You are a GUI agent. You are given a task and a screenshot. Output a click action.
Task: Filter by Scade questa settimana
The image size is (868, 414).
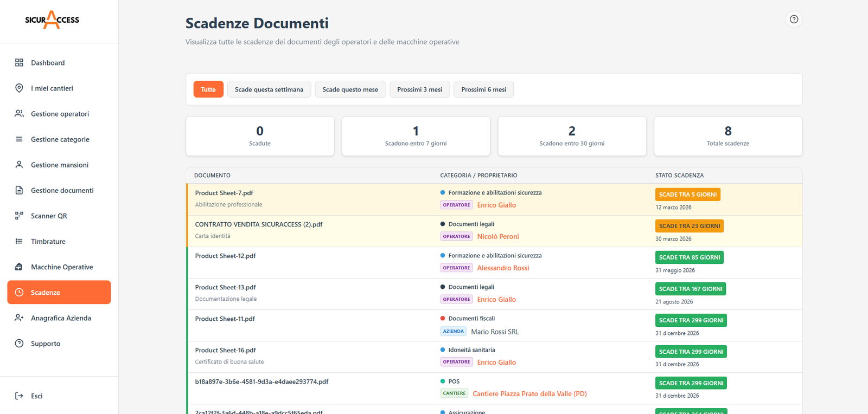(269, 89)
